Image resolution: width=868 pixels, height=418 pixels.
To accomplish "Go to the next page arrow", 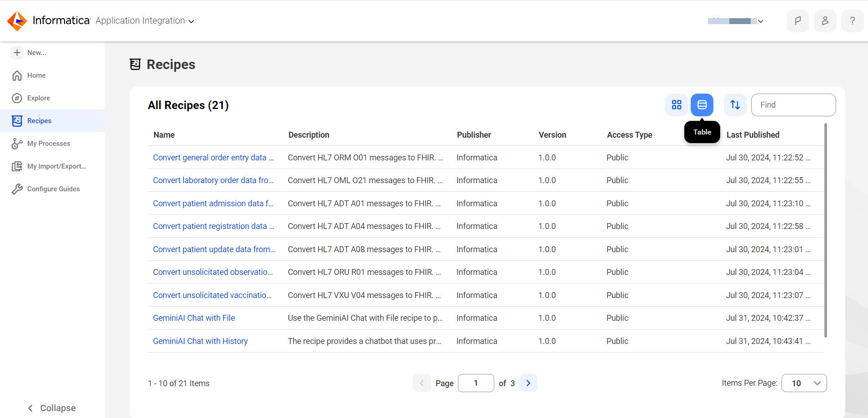I will pyautogui.click(x=528, y=383).
